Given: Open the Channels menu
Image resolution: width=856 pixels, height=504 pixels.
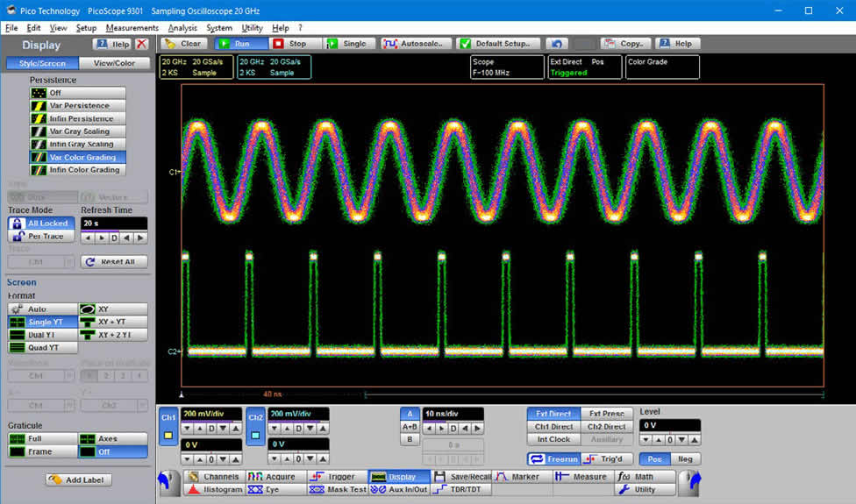Looking at the screenshot, I should pyautogui.click(x=215, y=477).
